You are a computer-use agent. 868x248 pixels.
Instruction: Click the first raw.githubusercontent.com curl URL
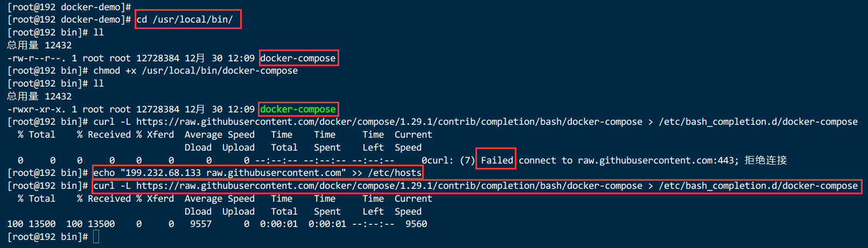pyautogui.click(x=389, y=122)
